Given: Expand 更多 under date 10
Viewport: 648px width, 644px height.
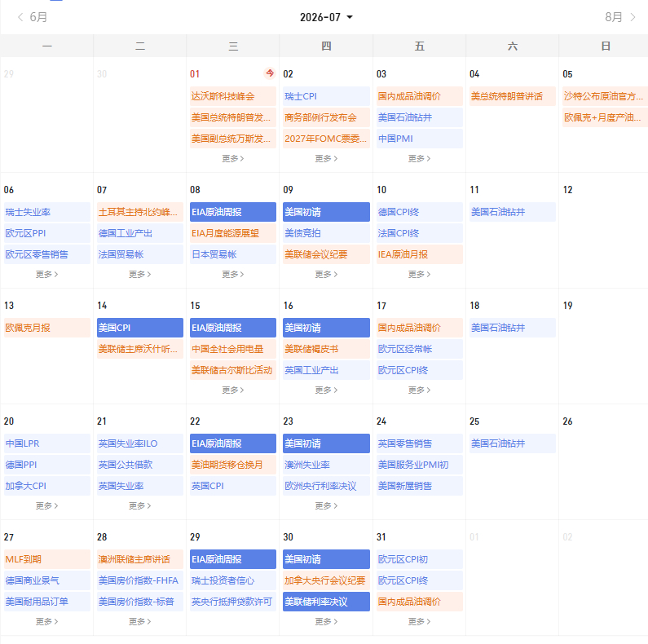Looking at the screenshot, I should 419,274.
